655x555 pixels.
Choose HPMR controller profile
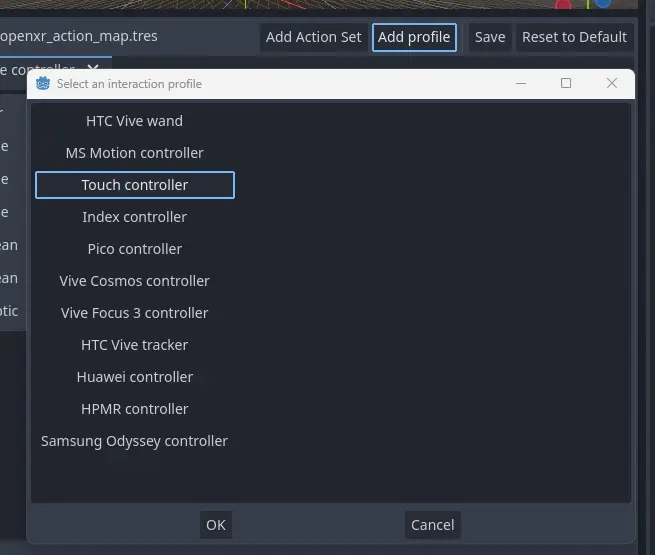134,409
